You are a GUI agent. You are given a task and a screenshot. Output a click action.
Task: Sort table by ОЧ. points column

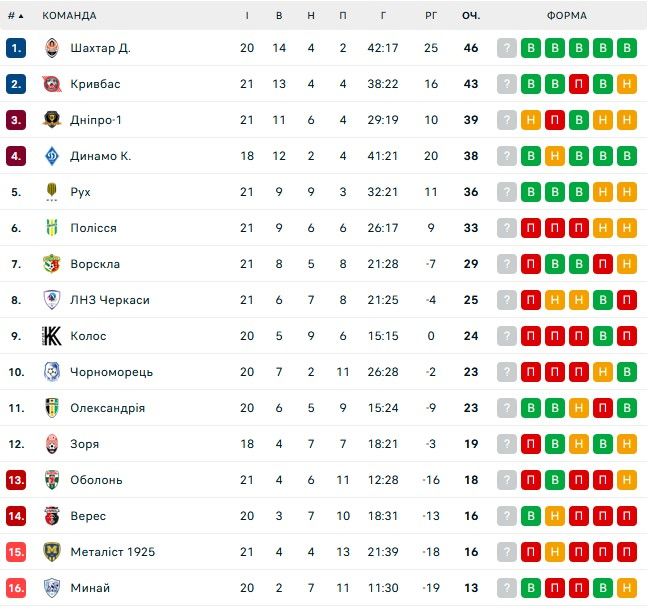coord(471,16)
